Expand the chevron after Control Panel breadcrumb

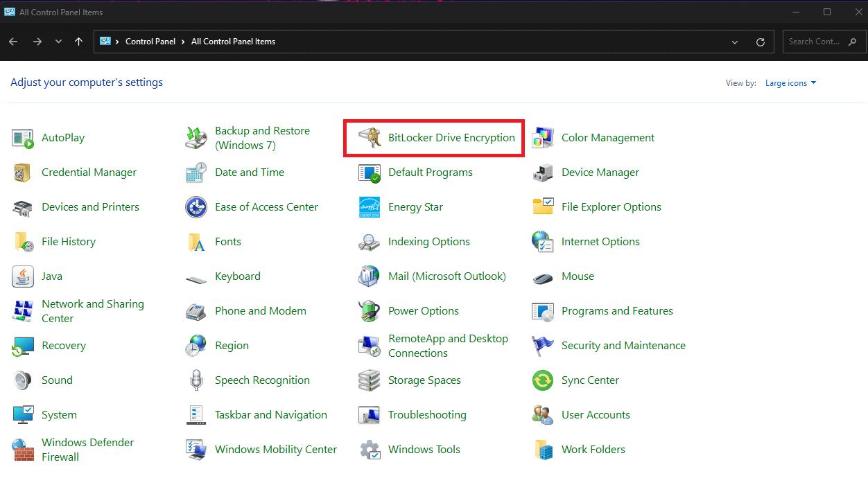point(184,42)
